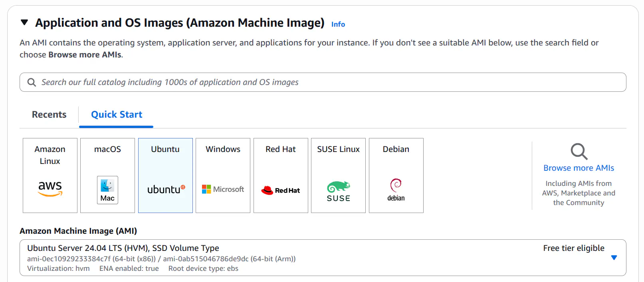The image size is (644, 282).
Task: Click the Red Hat fedora logo
Action: click(280, 190)
